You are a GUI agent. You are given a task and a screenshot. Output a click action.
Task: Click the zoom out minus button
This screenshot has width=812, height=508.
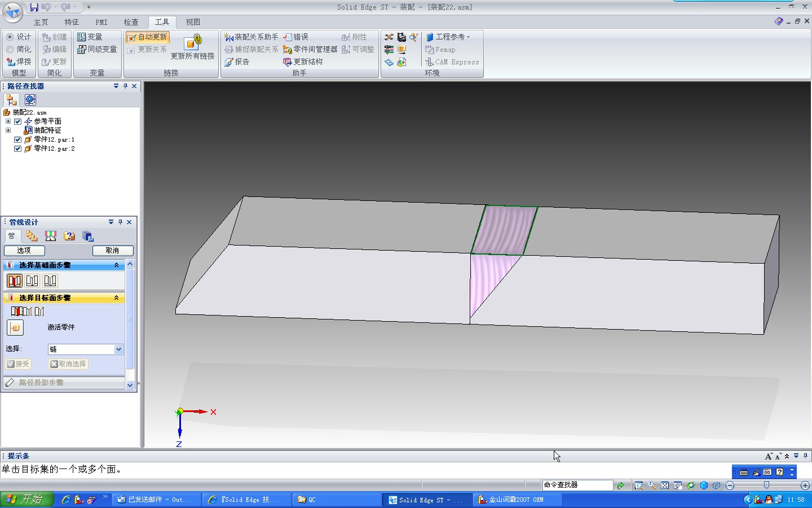coord(730,485)
